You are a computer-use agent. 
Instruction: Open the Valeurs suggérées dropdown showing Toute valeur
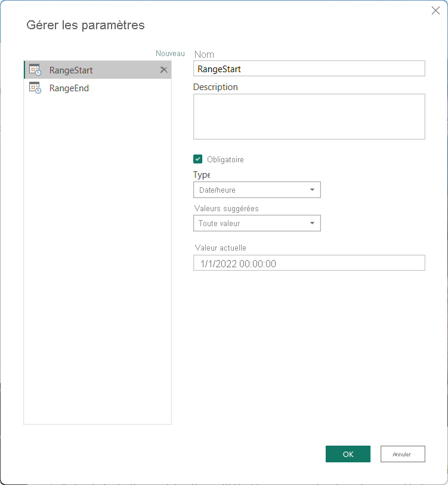pyautogui.click(x=257, y=223)
